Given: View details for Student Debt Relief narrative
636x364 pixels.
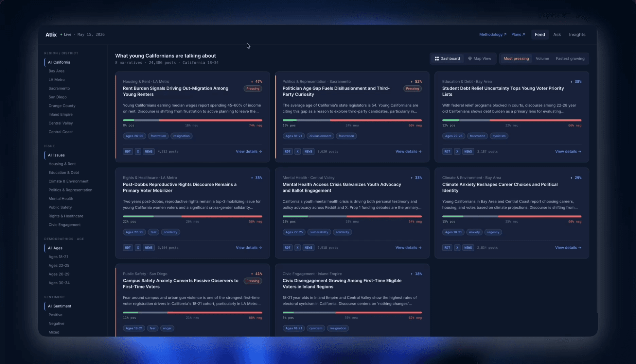Looking at the screenshot, I should (x=568, y=152).
